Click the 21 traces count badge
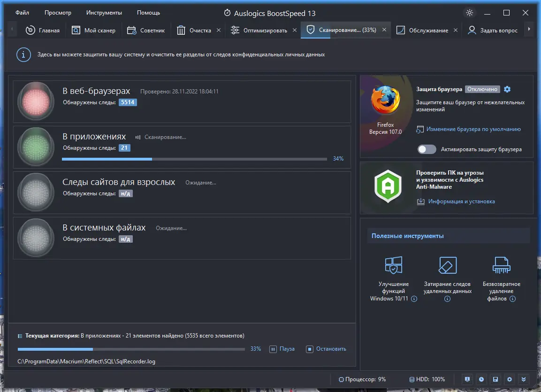 (x=124, y=148)
